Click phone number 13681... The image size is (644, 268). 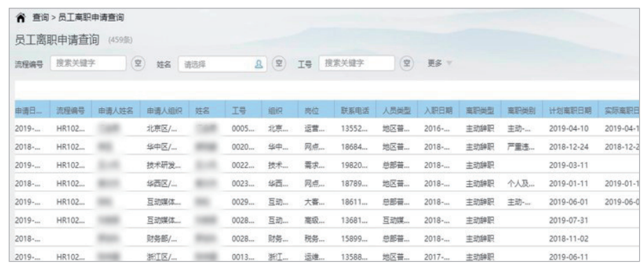[355, 221]
